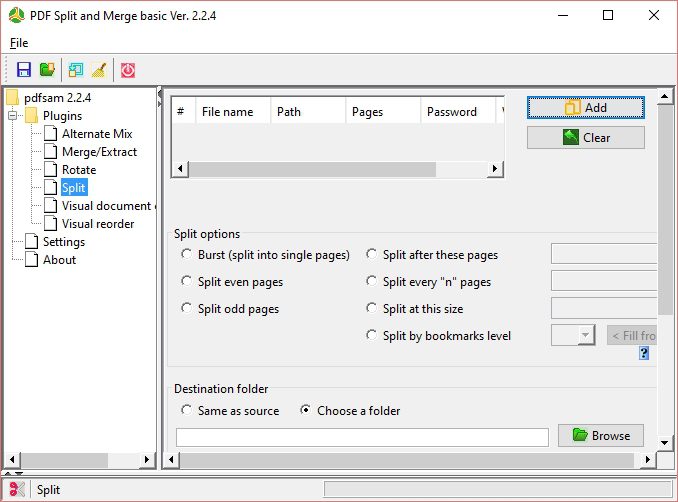Click the Clear button
The height and width of the screenshot is (502, 678).
click(585, 137)
